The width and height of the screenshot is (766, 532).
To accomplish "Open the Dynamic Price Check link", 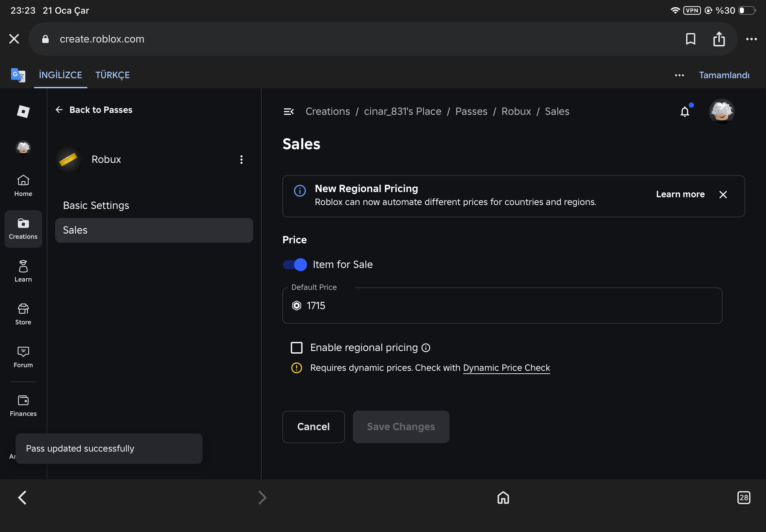I will [507, 368].
